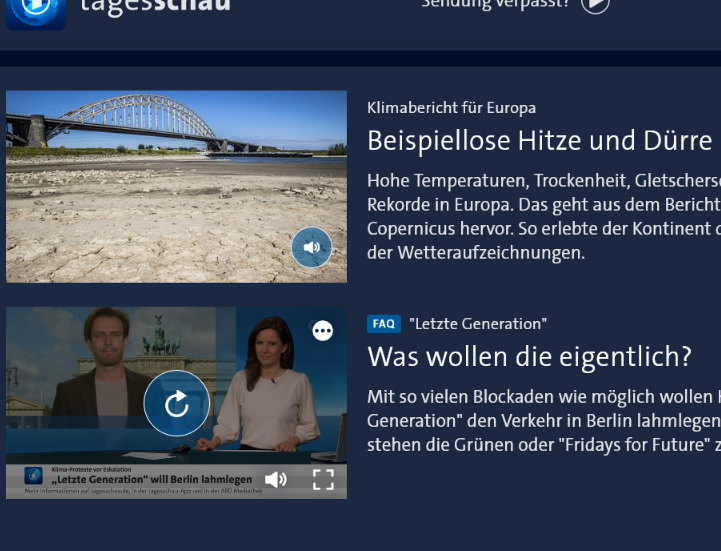This screenshot has height=551, width=721.
Task: Mute the video player sound
Action: pyautogui.click(x=276, y=480)
